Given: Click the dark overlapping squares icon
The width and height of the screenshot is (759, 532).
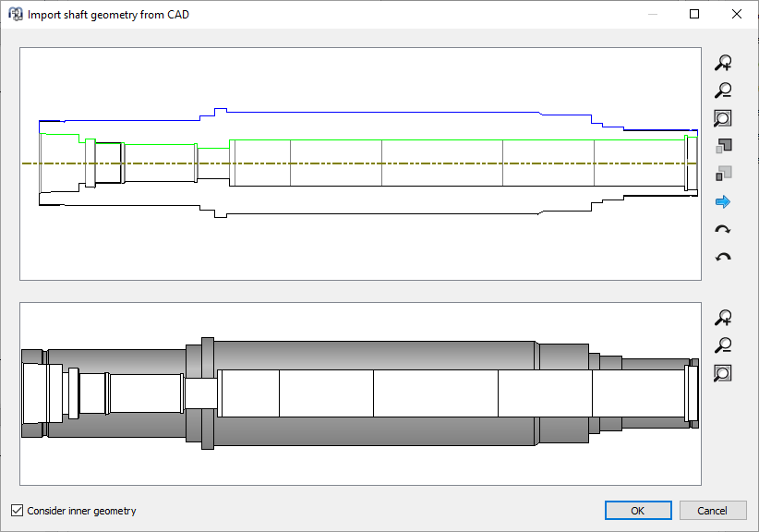Looking at the screenshot, I should click(x=723, y=146).
